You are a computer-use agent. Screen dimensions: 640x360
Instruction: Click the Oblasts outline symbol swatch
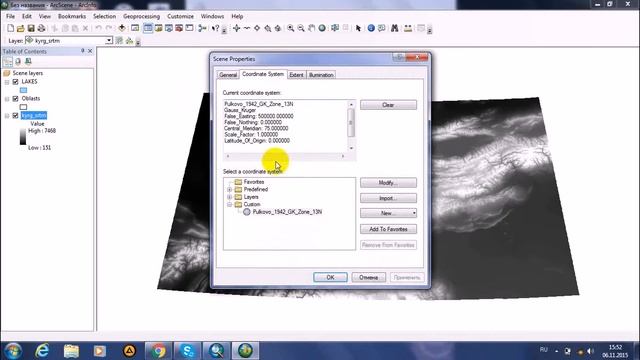23,107
